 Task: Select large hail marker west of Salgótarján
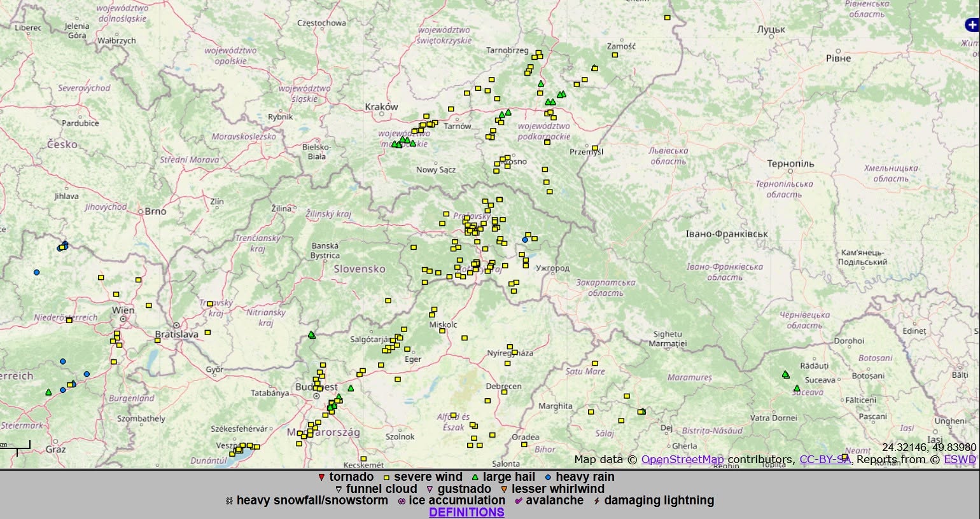tap(311, 335)
